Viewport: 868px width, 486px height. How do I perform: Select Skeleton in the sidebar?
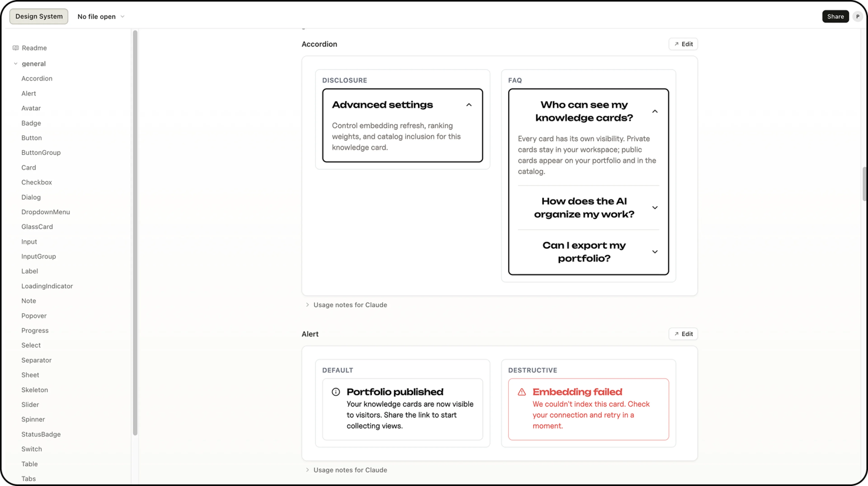pos(35,390)
